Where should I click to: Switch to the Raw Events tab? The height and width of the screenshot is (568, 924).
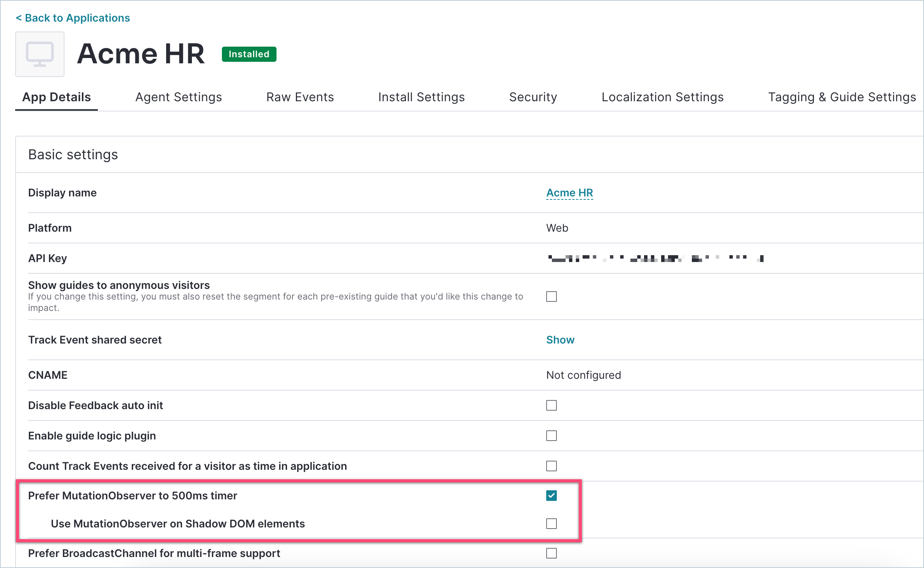coord(300,97)
